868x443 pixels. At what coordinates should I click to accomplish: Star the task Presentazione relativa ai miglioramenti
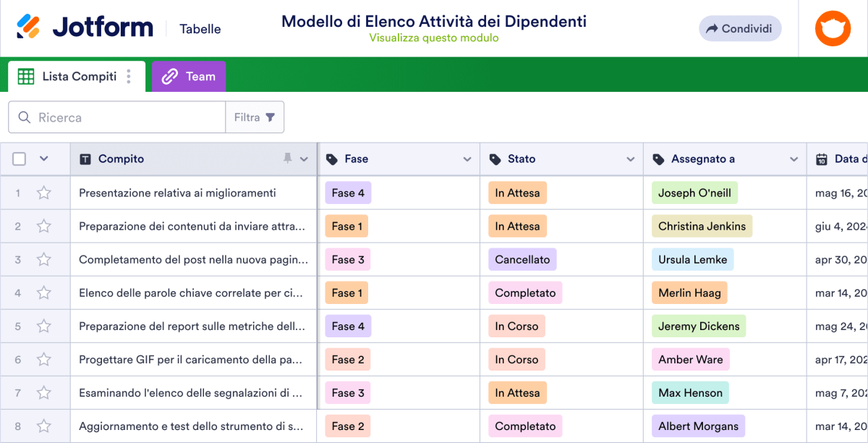tap(43, 193)
